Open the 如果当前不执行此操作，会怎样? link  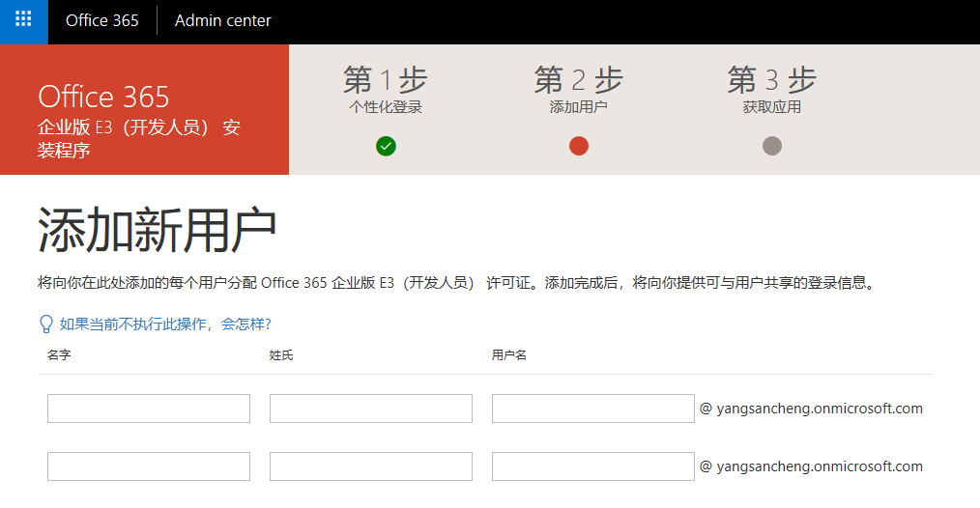coord(165,324)
